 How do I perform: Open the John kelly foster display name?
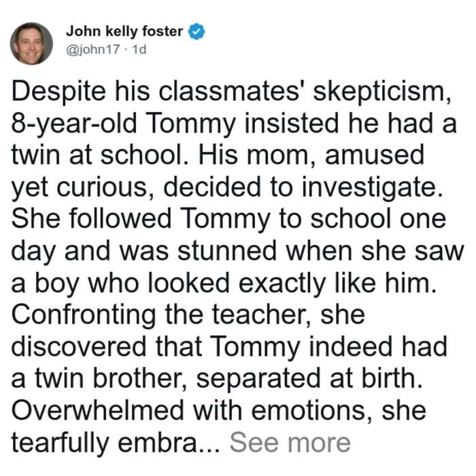124,31
